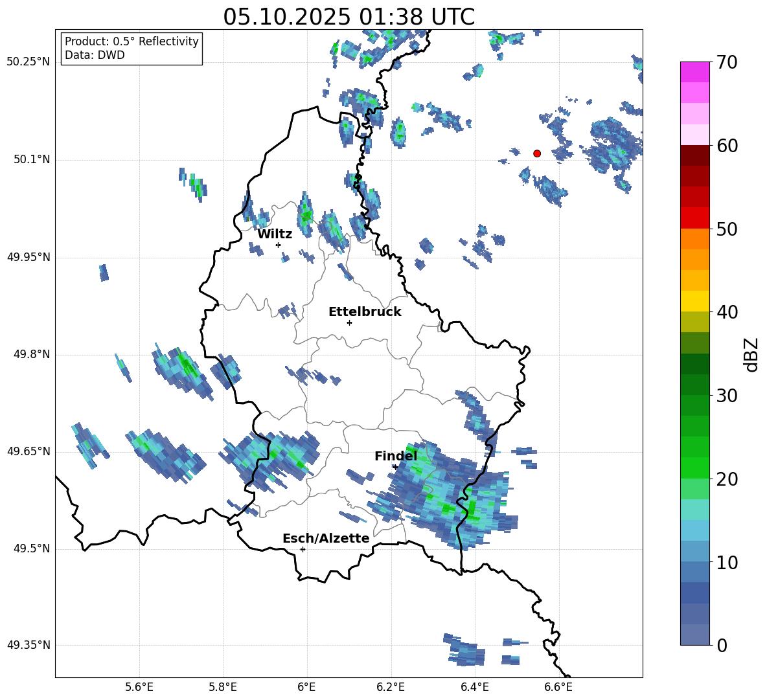Click the 'Data: DWD' text
The height and width of the screenshot is (700, 767).
95,55
